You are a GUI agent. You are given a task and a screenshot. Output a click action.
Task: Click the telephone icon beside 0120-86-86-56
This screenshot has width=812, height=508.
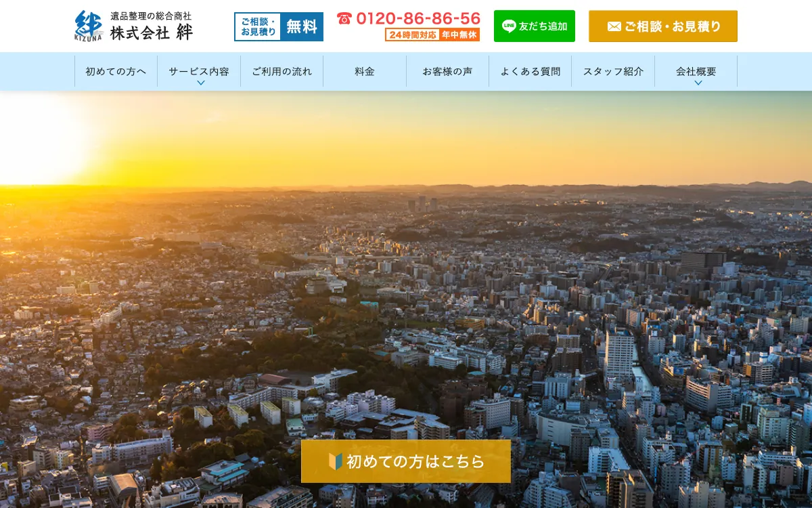coord(344,19)
